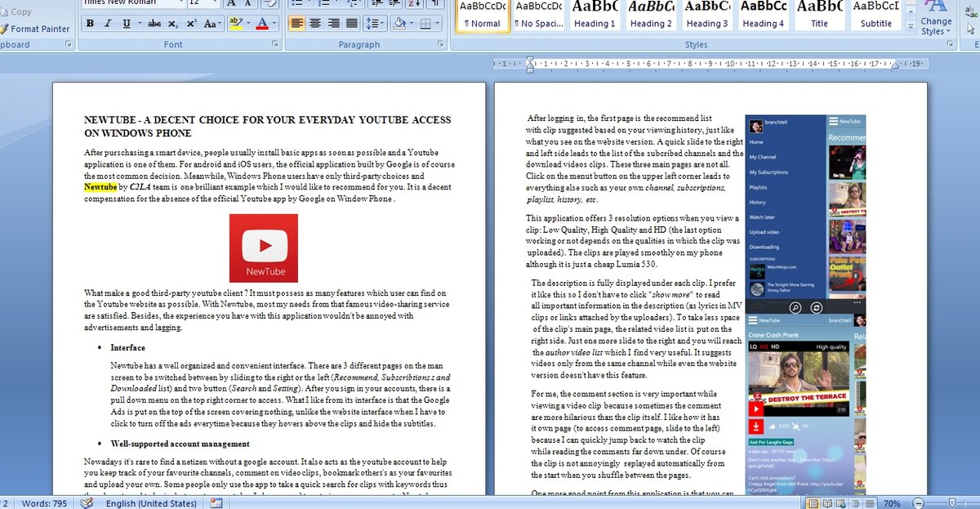Click the Copy button
This screenshot has height=509, width=980.
16,11
